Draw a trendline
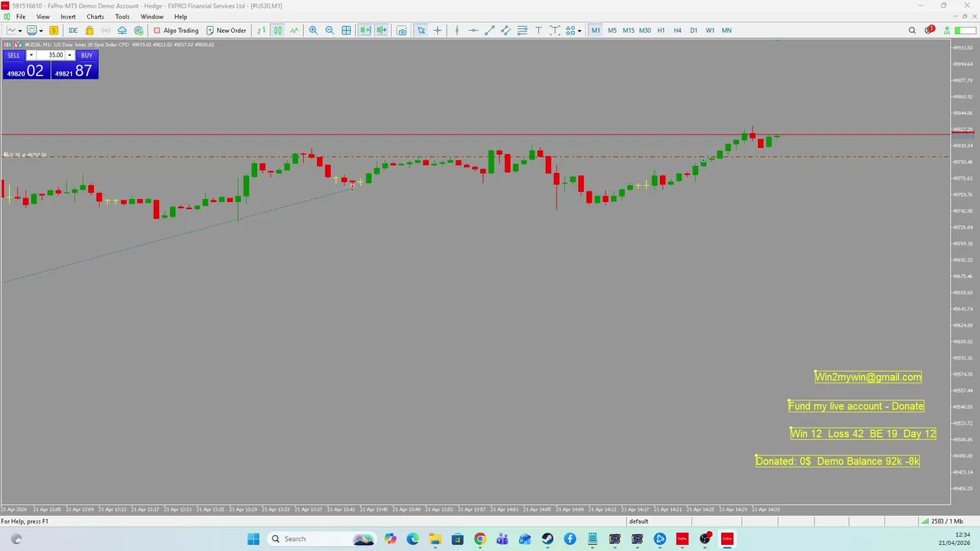Viewport: 980px width, 551px height. click(x=489, y=31)
